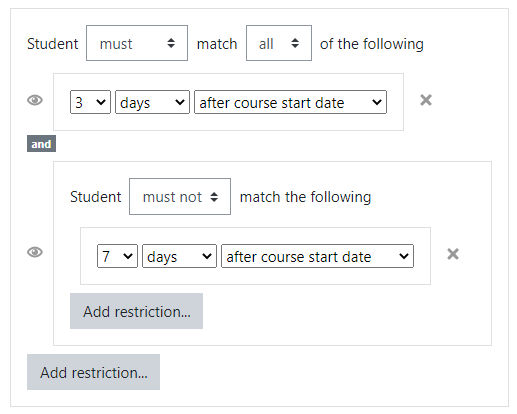
Task: Open 'days' unit dropdown in nested restriction
Action: coord(179,256)
